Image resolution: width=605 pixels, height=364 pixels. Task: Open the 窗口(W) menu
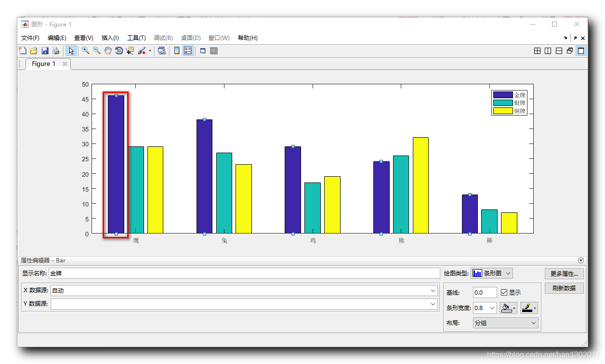click(x=219, y=38)
